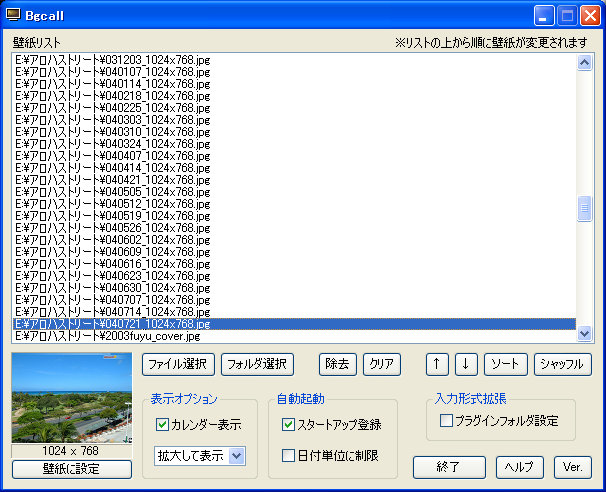Screen dimensions: 606x492
Task: Click ファイル選択 button
Action: point(178,364)
